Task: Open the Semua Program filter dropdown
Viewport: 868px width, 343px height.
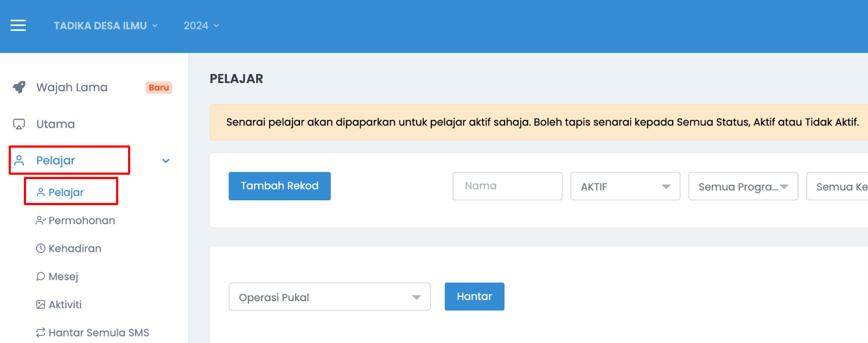Action: (743, 186)
